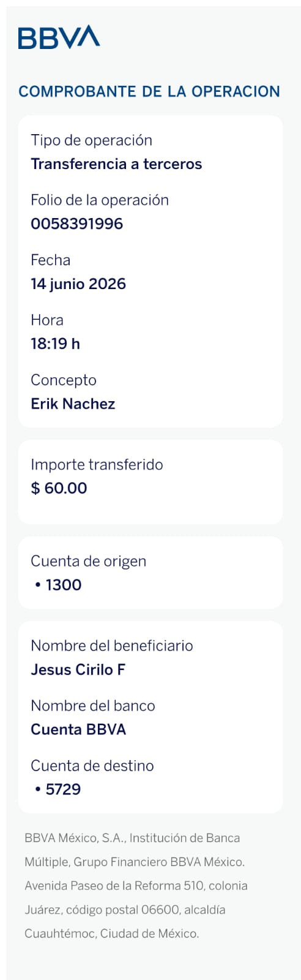Select the concept Erik Nachez

73,404
